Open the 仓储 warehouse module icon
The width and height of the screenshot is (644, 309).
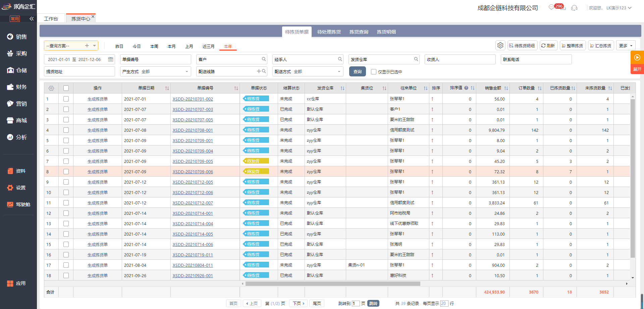(10, 70)
